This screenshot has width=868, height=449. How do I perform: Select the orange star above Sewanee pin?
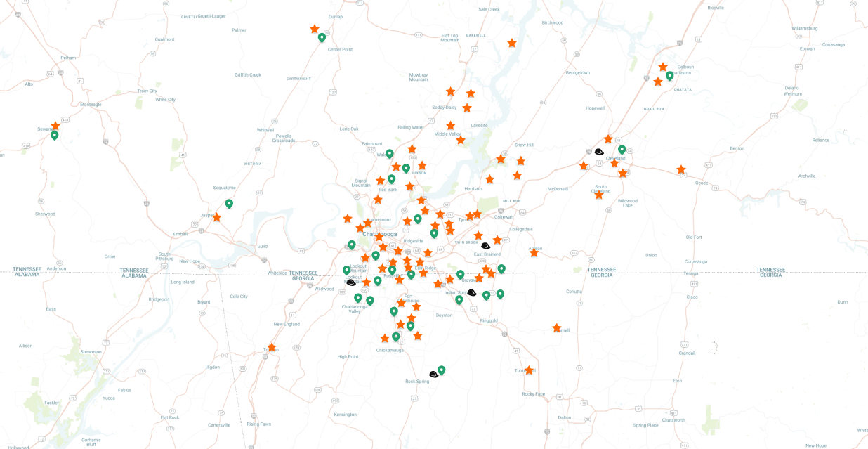(x=55, y=126)
